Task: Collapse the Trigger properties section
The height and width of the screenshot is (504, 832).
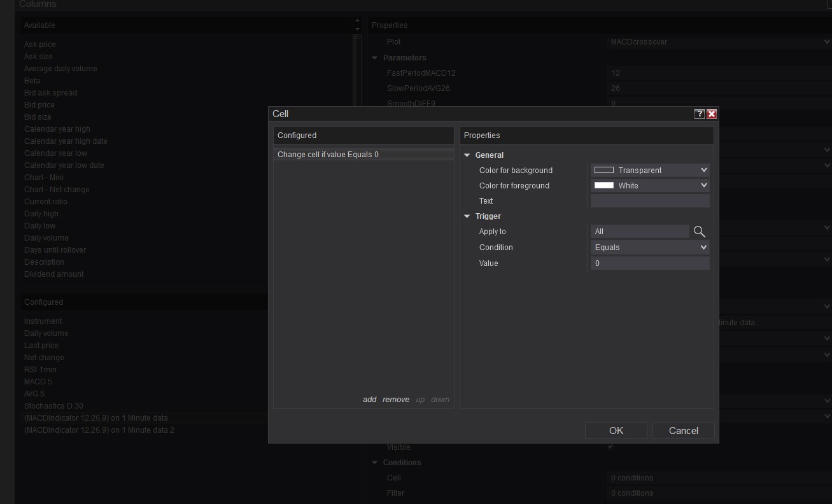Action: click(467, 216)
